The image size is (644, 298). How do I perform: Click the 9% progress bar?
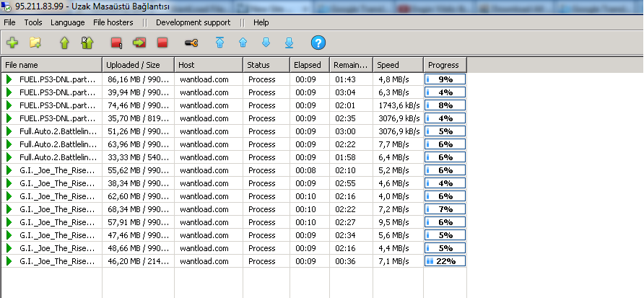point(445,79)
